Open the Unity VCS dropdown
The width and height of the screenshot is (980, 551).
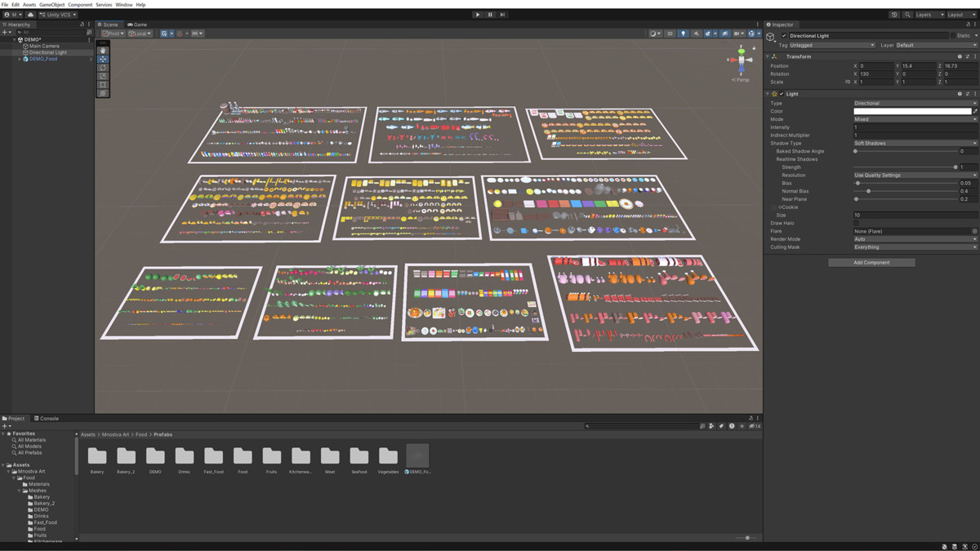[57, 15]
